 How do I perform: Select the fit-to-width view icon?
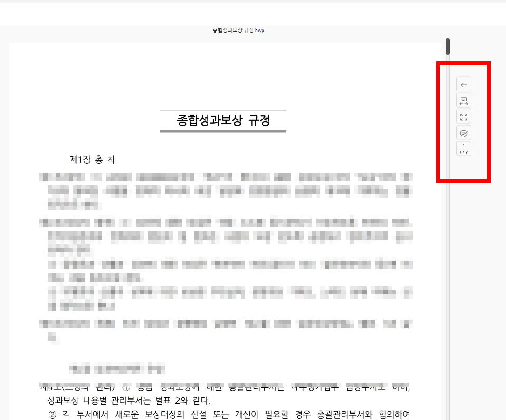tap(463, 100)
